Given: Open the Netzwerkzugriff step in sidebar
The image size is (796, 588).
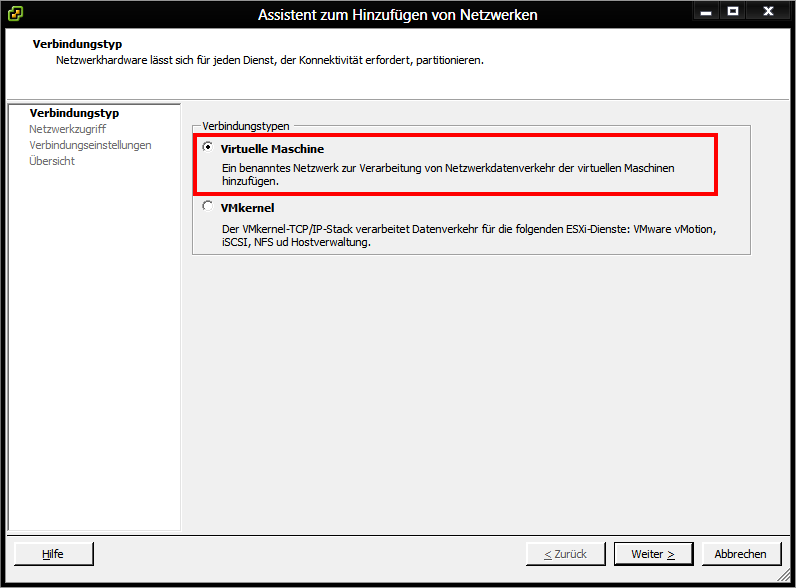Looking at the screenshot, I should click(x=67, y=129).
